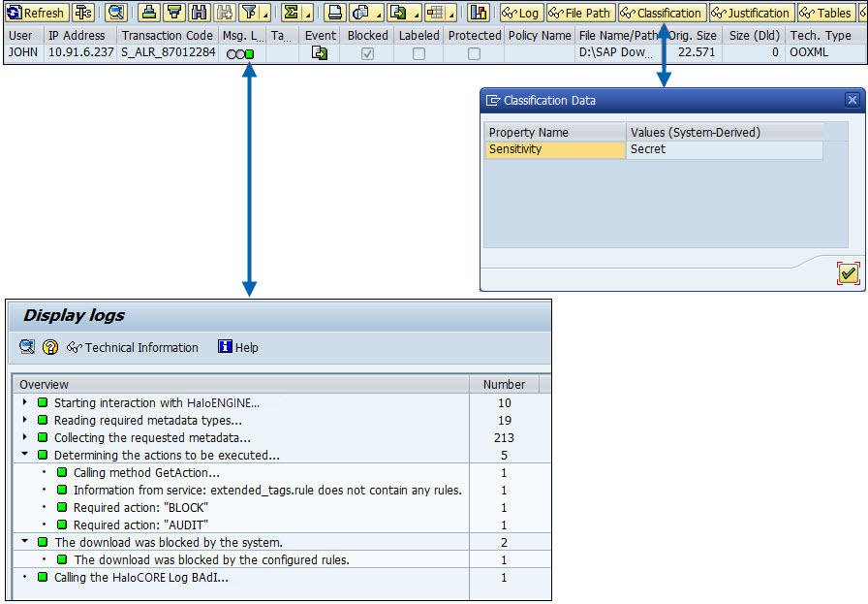Image resolution: width=868 pixels, height=604 pixels.
Task: Click the Tech. Type column header
Action: point(825,36)
